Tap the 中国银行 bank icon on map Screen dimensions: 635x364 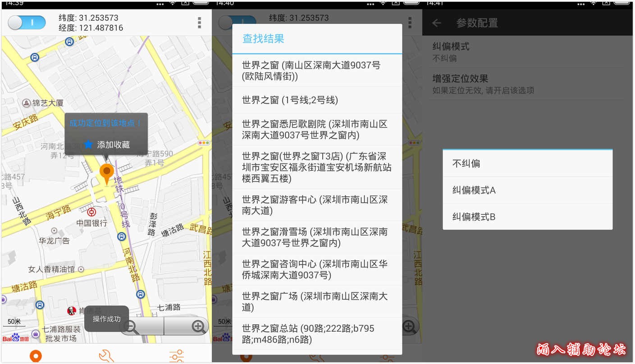click(91, 212)
